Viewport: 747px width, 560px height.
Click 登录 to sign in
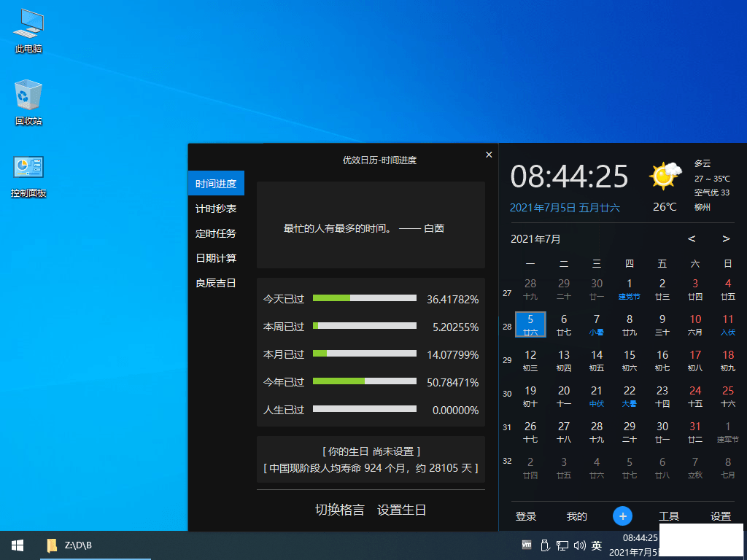tap(526, 516)
